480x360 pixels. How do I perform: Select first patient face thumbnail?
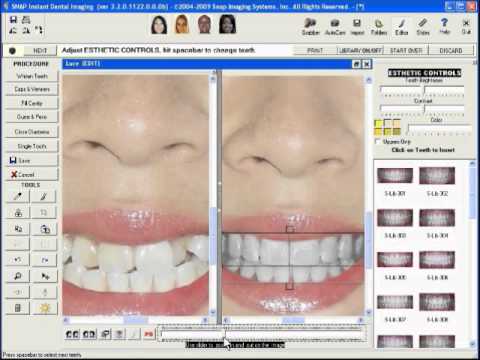[x=159, y=24]
